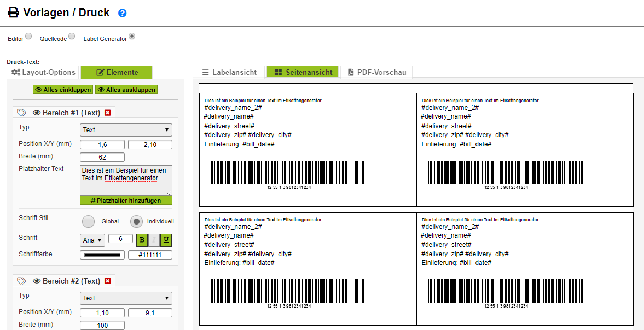Toggle italic font style in Bereich #1

point(154,240)
